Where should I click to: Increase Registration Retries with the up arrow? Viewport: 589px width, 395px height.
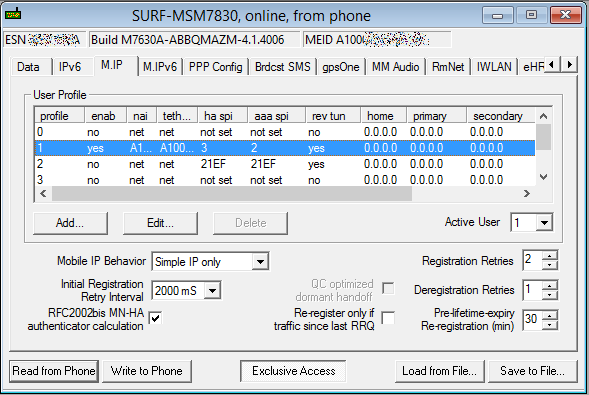click(x=550, y=256)
